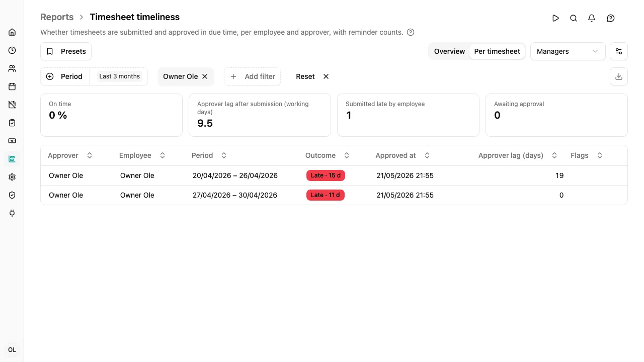Open the banknote payroll sidebar icon

pyautogui.click(x=12, y=141)
